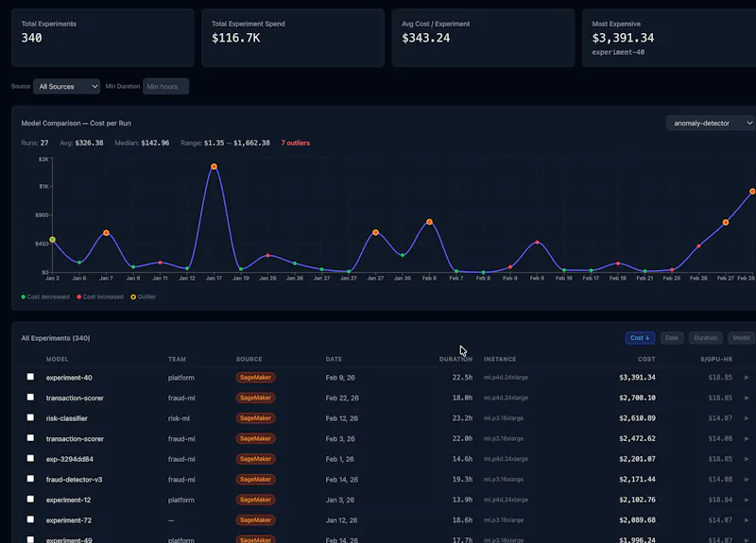Sort experiments by Model
Screen dimensions: 756x543
(x=741, y=338)
